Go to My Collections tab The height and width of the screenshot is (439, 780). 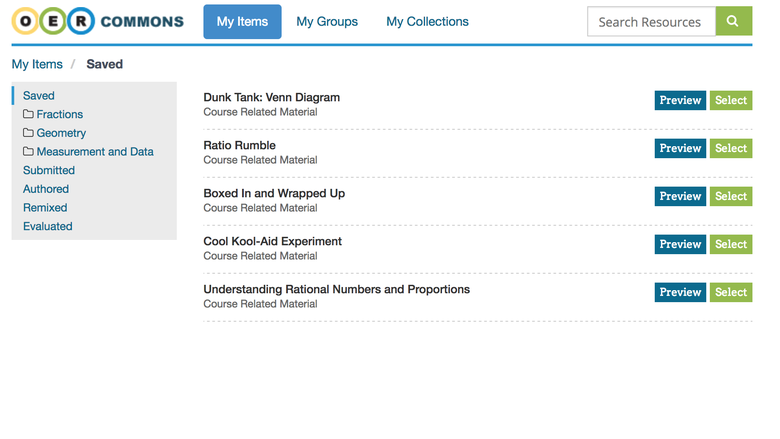click(x=427, y=21)
